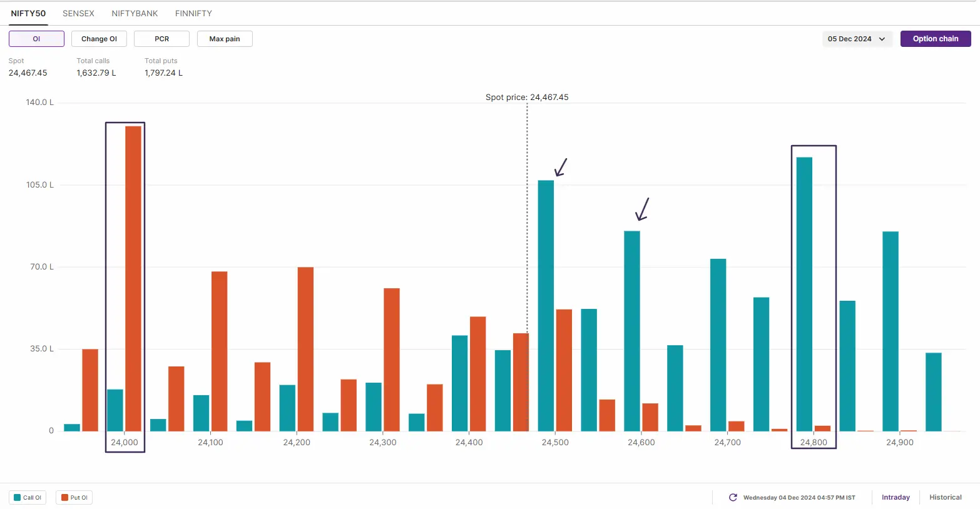Switch to the NIFTY50 tab
Image resolution: width=980 pixels, height=509 pixels.
[x=28, y=13]
